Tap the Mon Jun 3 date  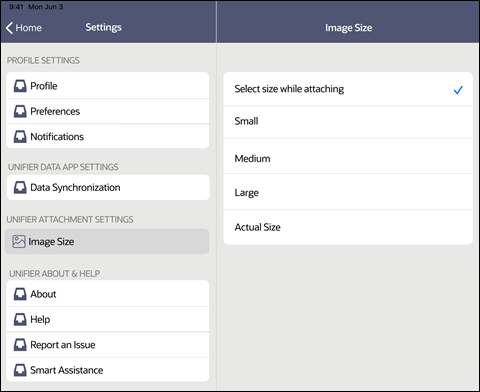coord(46,7)
